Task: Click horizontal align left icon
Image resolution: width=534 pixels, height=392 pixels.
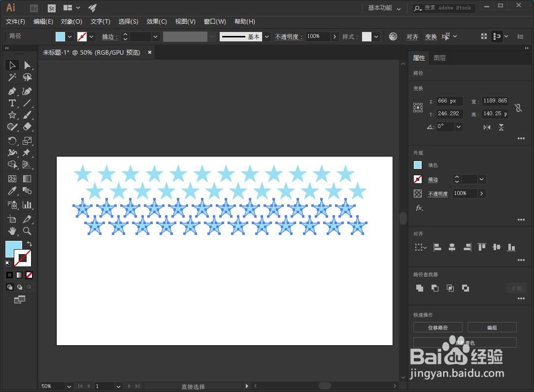Action: point(437,247)
